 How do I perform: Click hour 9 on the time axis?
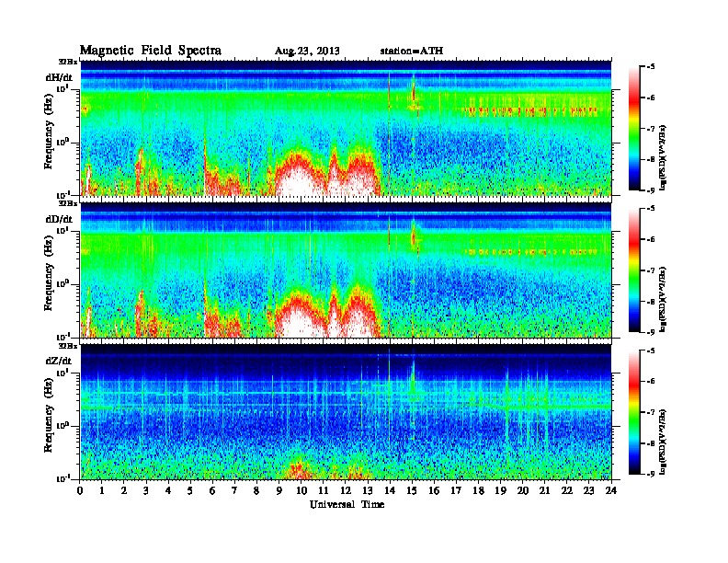[279, 490]
